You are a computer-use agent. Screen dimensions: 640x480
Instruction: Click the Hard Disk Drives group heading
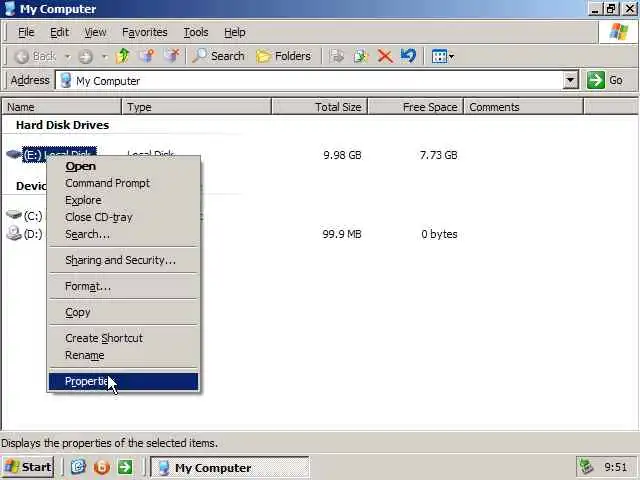62,125
